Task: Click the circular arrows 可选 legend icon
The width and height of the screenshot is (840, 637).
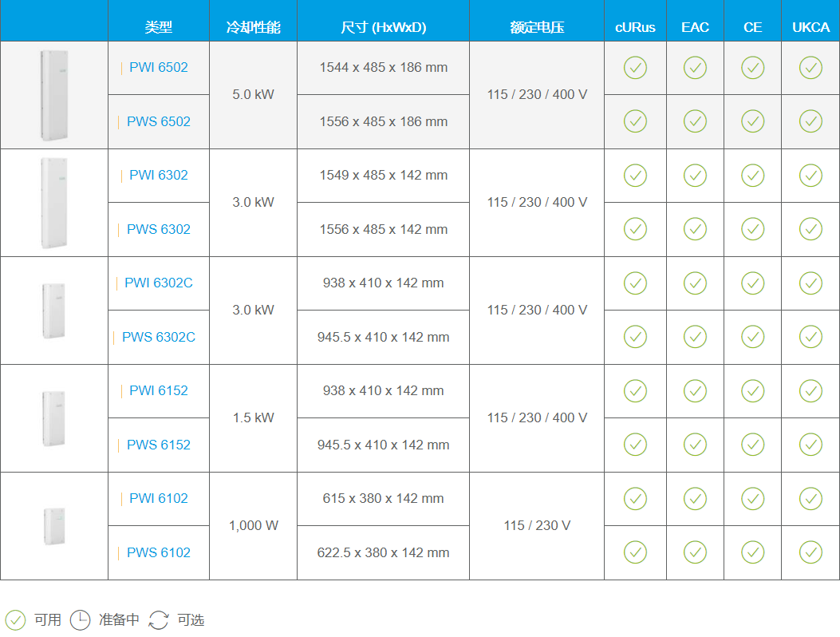Action: 159,620
